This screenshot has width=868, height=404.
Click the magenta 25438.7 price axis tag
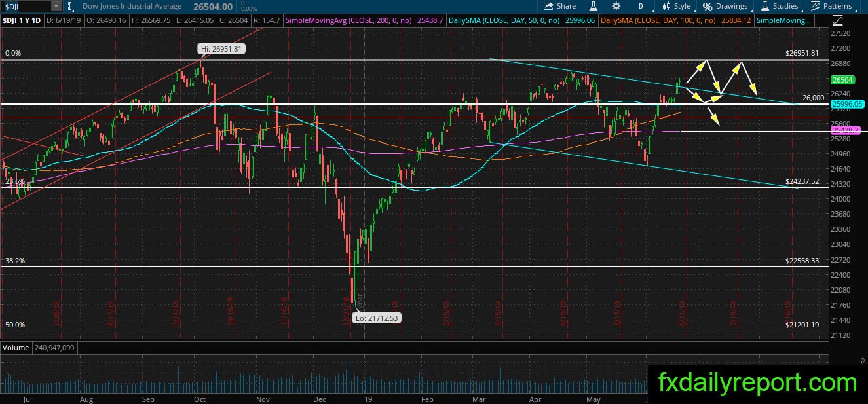click(844, 131)
